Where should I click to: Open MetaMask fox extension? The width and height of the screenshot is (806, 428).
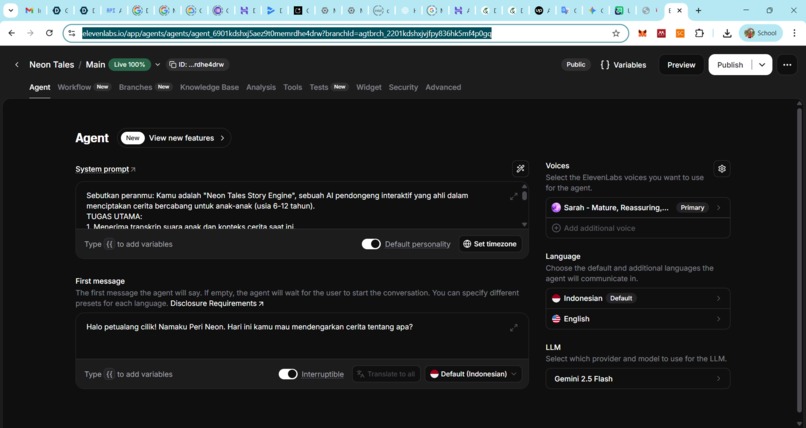click(x=642, y=33)
